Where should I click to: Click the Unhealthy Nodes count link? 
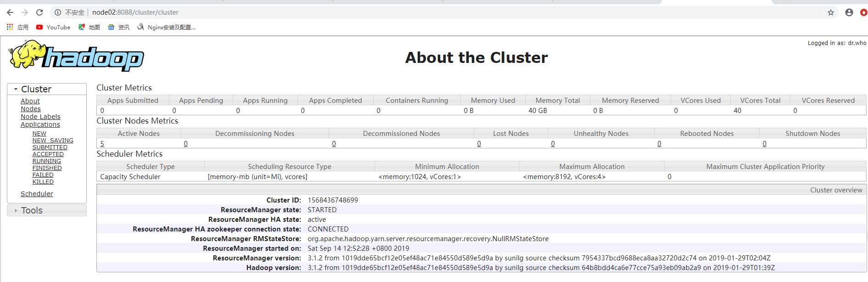[x=553, y=144]
